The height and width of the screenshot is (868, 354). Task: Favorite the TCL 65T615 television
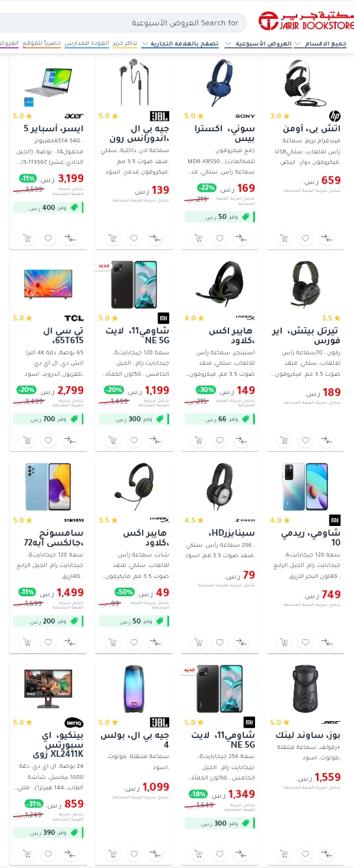tap(48, 440)
